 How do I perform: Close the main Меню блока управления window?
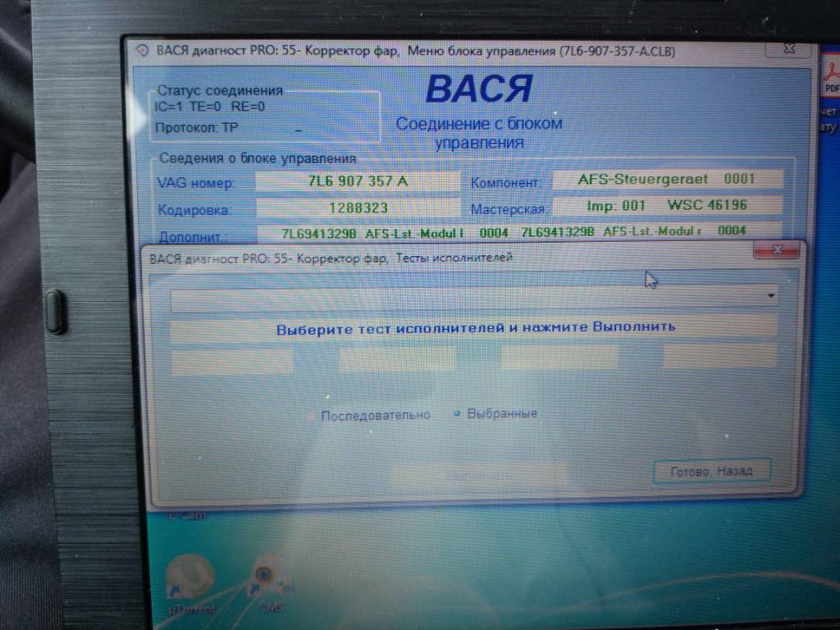pos(790,48)
